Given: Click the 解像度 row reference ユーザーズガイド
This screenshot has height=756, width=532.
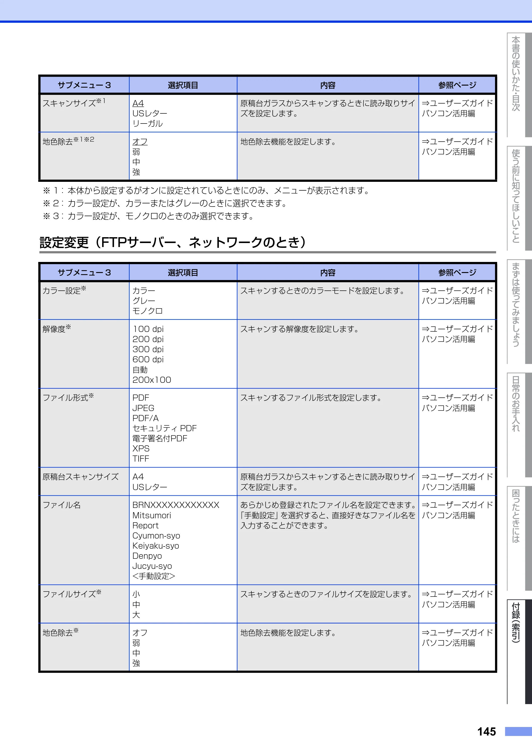Looking at the screenshot, I should click(457, 334).
